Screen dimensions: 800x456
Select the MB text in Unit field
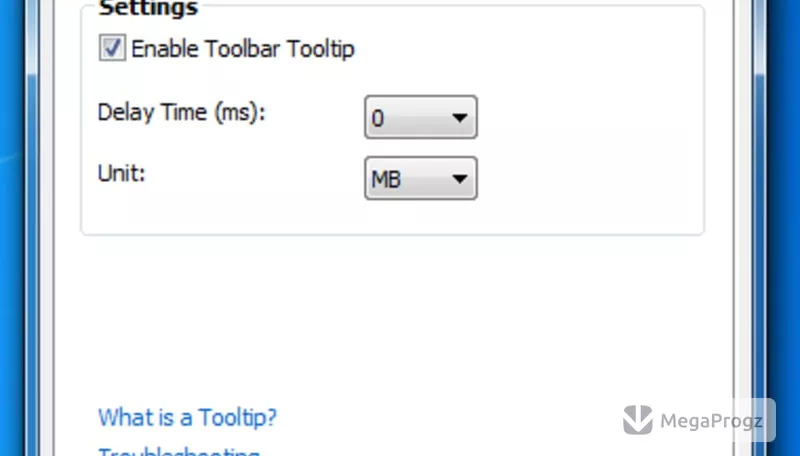point(386,180)
